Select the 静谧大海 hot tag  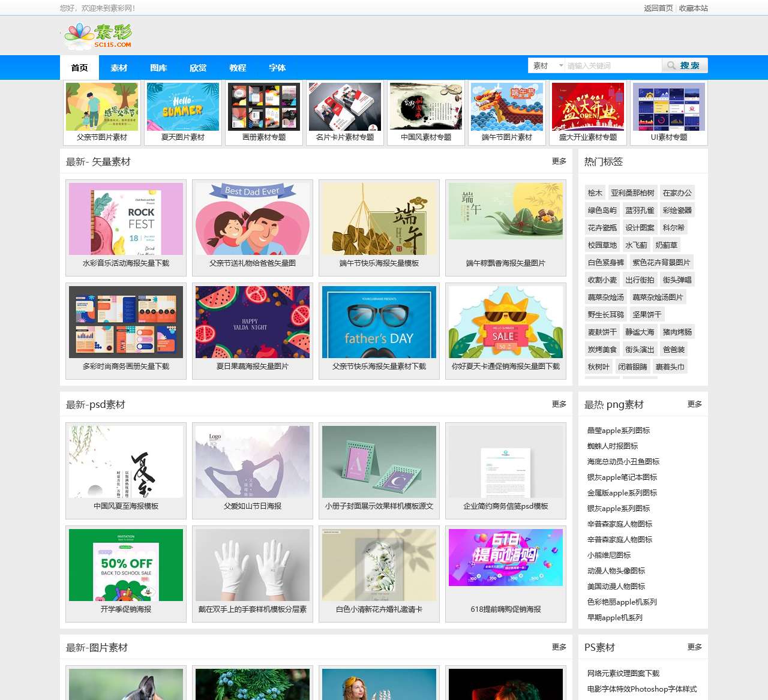tap(640, 332)
